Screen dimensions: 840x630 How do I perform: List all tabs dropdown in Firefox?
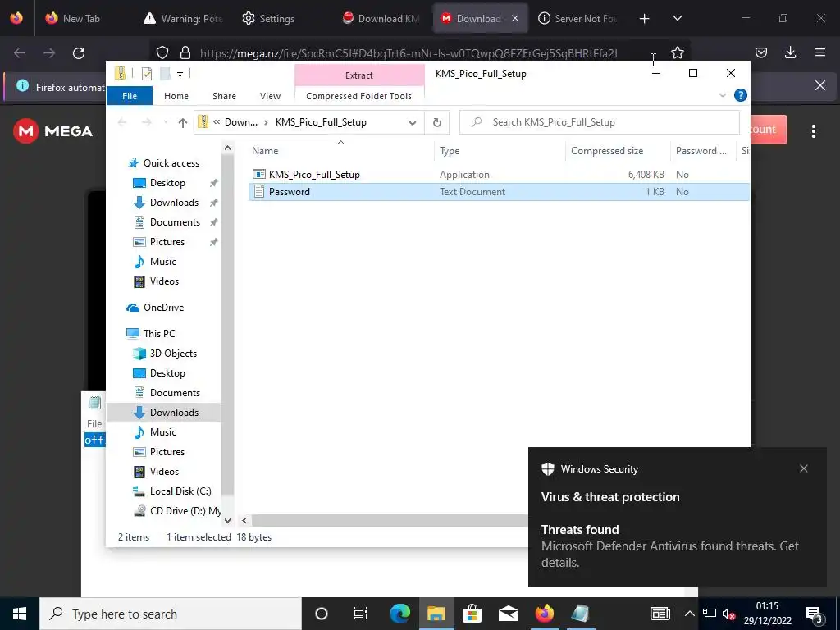[x=677, y=18]
